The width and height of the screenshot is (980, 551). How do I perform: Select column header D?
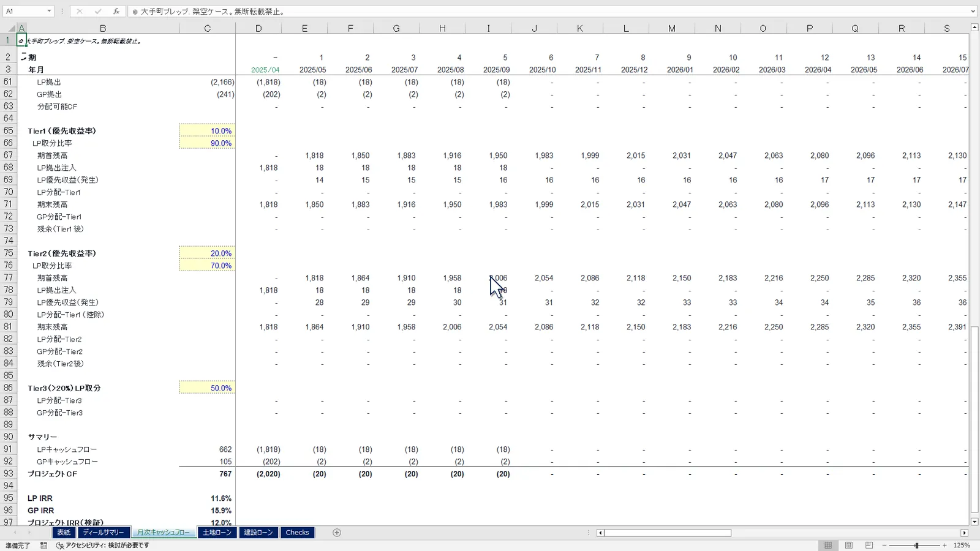click(x=258, y=28)
